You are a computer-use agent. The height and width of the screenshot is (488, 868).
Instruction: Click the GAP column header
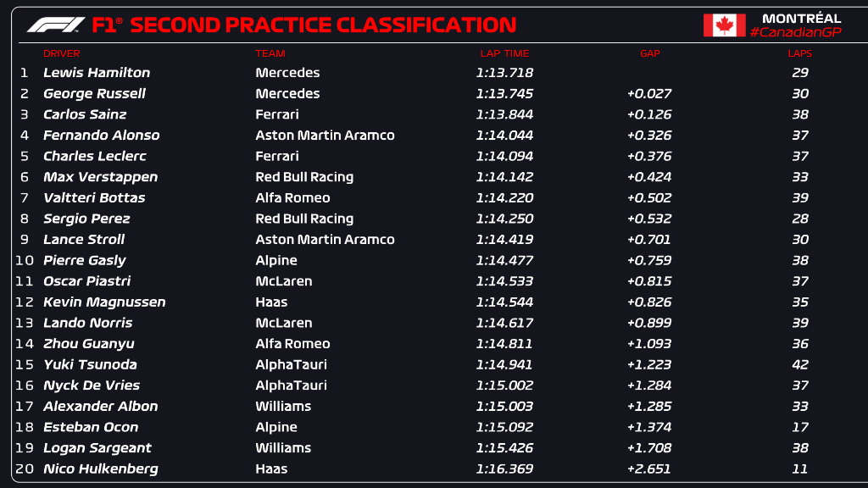pos(649,53)
